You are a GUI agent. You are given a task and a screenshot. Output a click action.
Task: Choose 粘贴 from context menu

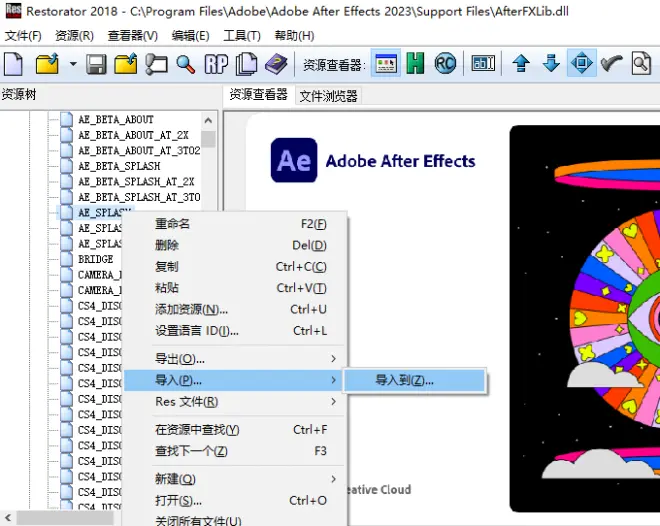(x=236, y=288)
